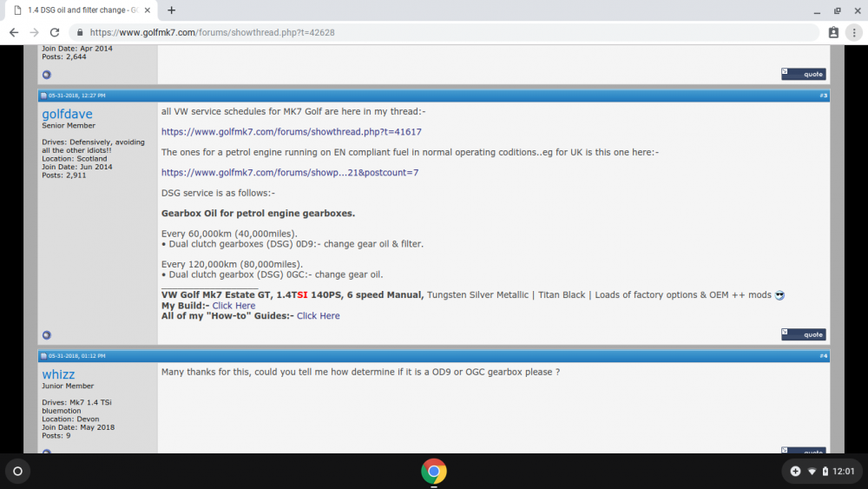The height and width of the screenshot is (489, 868).
Task: Select text "Posts: 2,911"
Action: point(64,175)
